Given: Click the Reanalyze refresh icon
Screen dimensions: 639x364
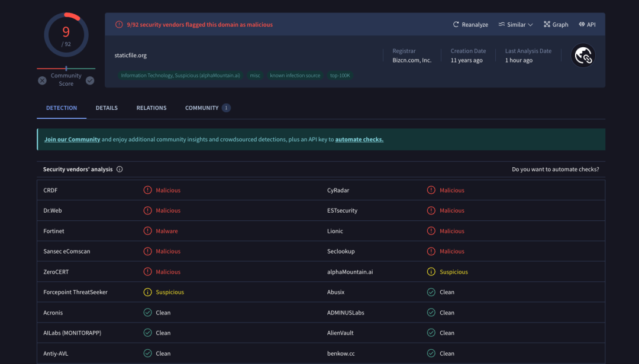Looking at the screenshot, I should [456, 24].
